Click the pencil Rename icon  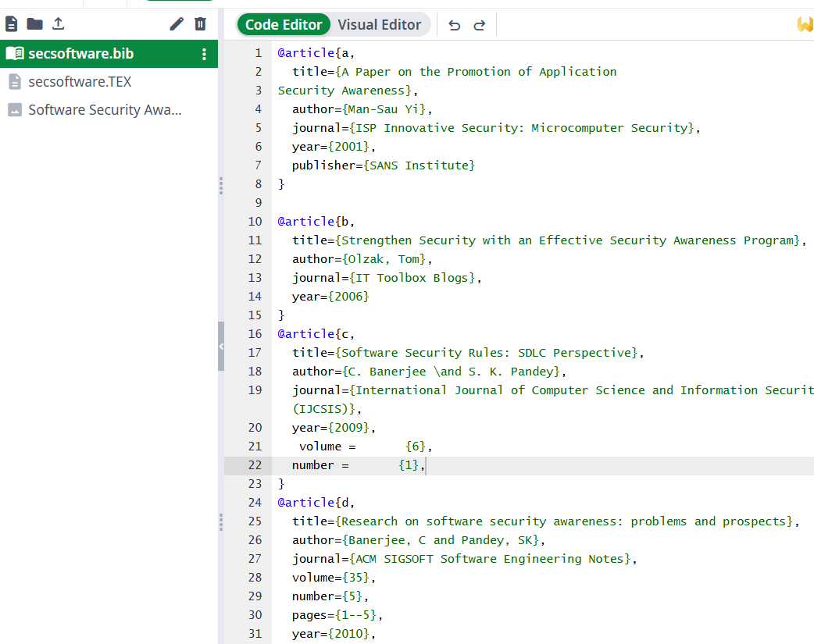(x=177, y=24)
